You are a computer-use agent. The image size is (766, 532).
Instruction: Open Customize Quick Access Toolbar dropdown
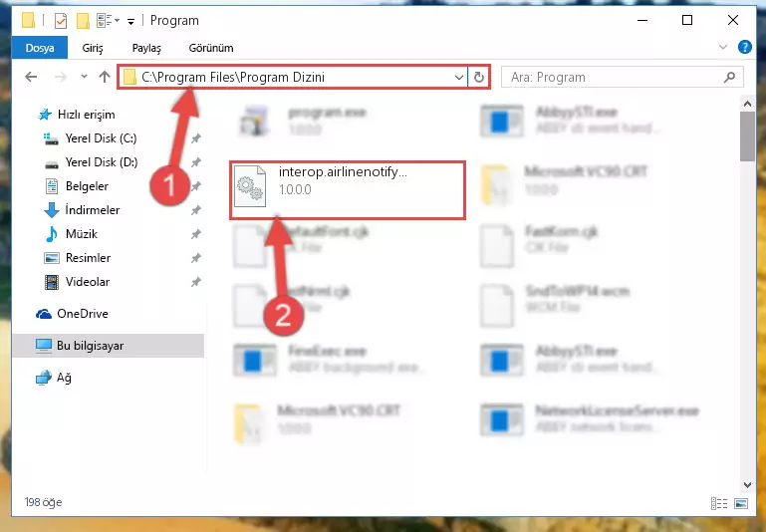click(x=130, y=21)
